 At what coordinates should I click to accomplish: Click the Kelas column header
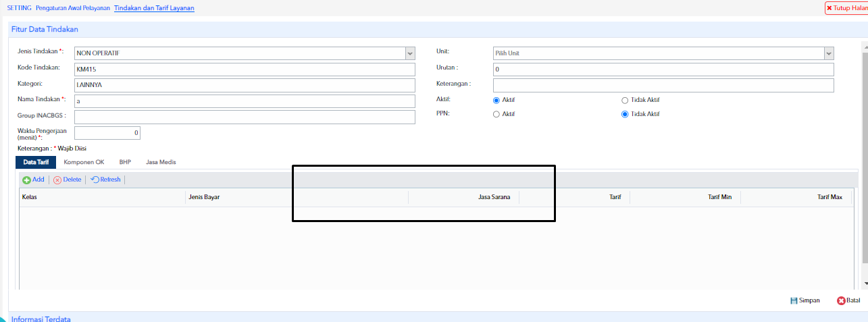(x=102, y=197)
